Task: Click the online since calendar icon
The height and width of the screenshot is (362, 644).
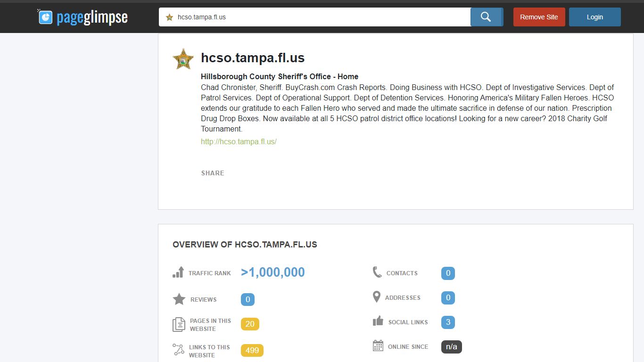Action: click(x=378, y=346)
